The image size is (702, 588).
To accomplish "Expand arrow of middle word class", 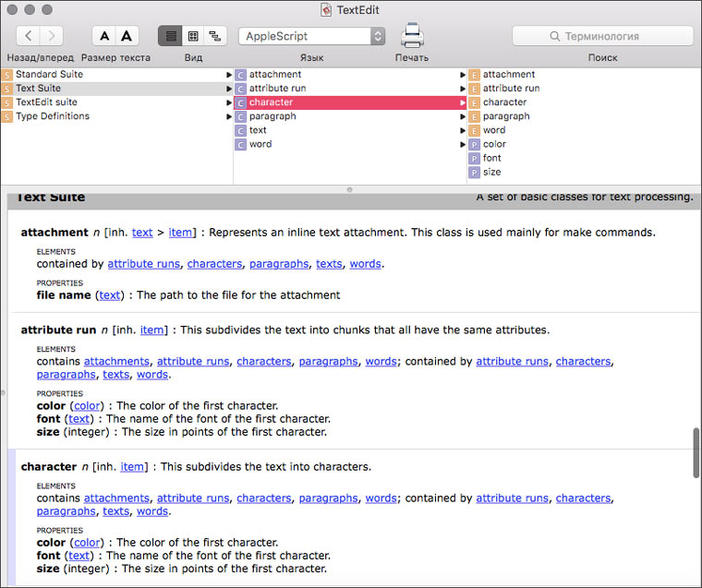I will click(463, 144).
